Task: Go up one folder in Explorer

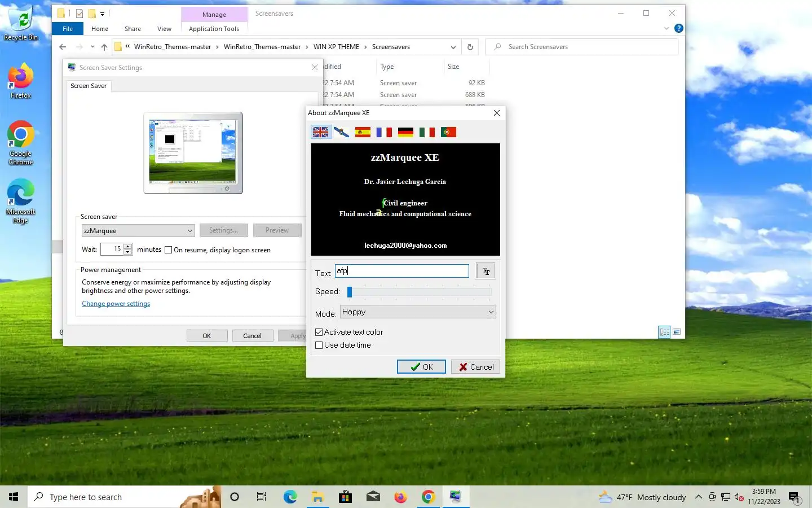Action: click(x=104, y=47)
